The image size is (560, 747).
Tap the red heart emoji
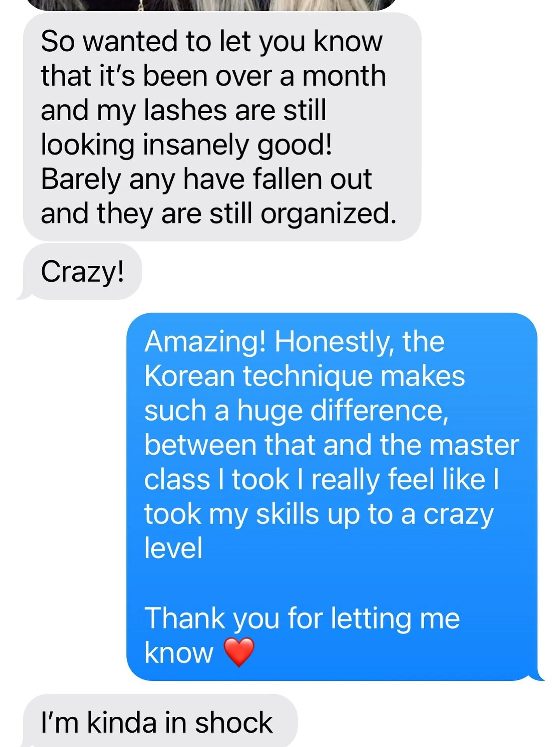pyautogui.click(x=239, y=652)
